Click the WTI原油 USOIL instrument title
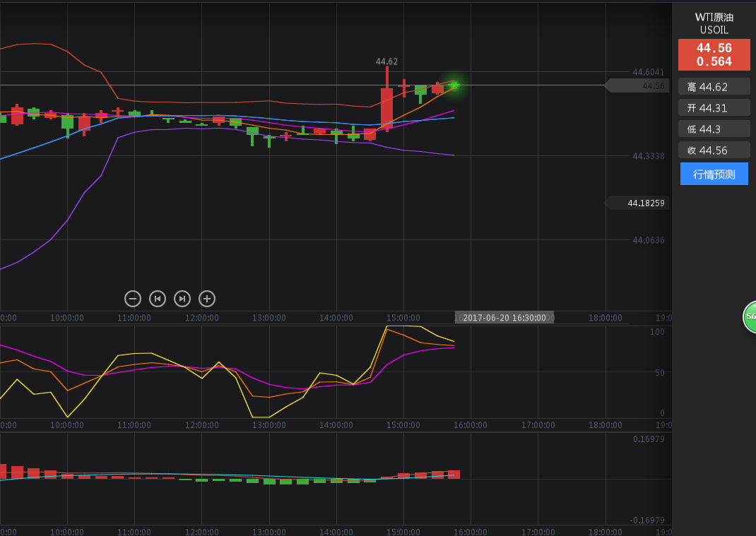Image resolution: width=756 pixels, height=536 pixels. [x=714, y=23]
